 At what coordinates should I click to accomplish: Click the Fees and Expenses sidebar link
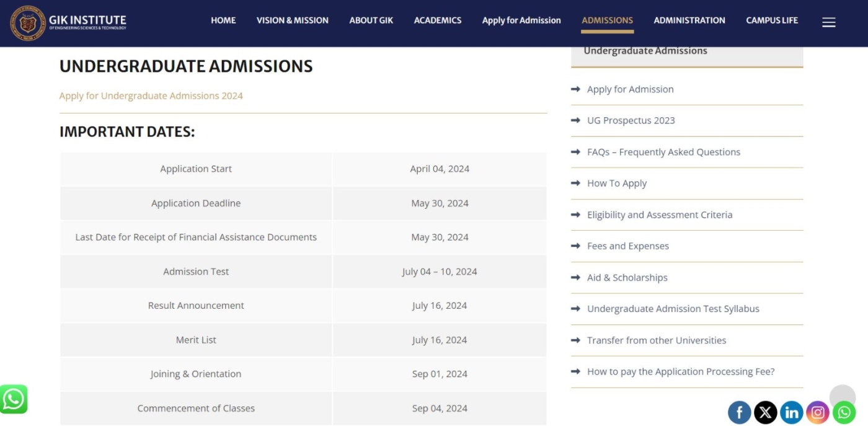(x=627, y=246)
